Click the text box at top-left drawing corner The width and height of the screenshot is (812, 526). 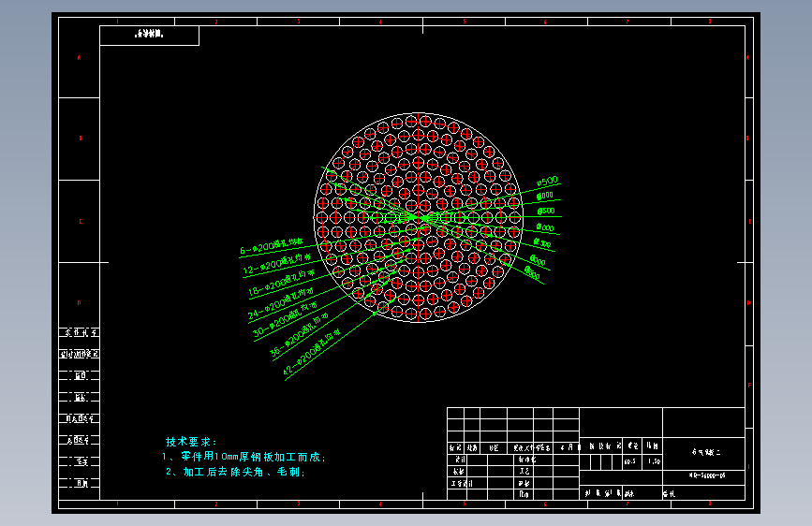point(149,36)
